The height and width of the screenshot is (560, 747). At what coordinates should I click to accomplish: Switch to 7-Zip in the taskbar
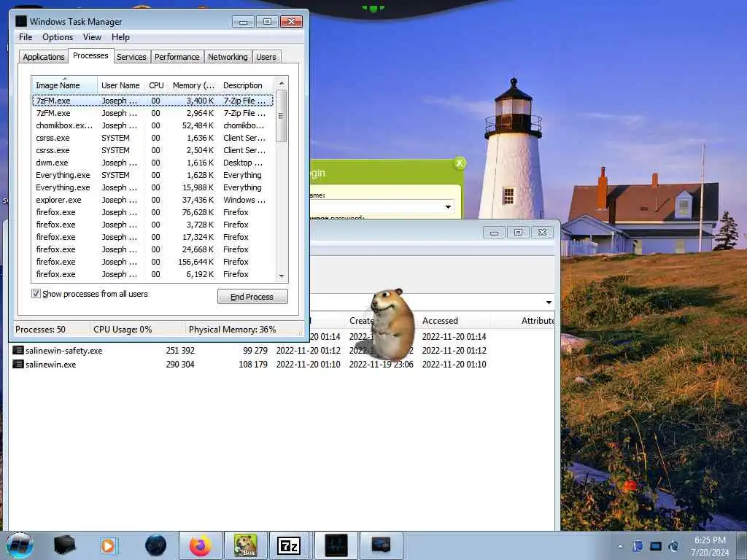(289, 545)
